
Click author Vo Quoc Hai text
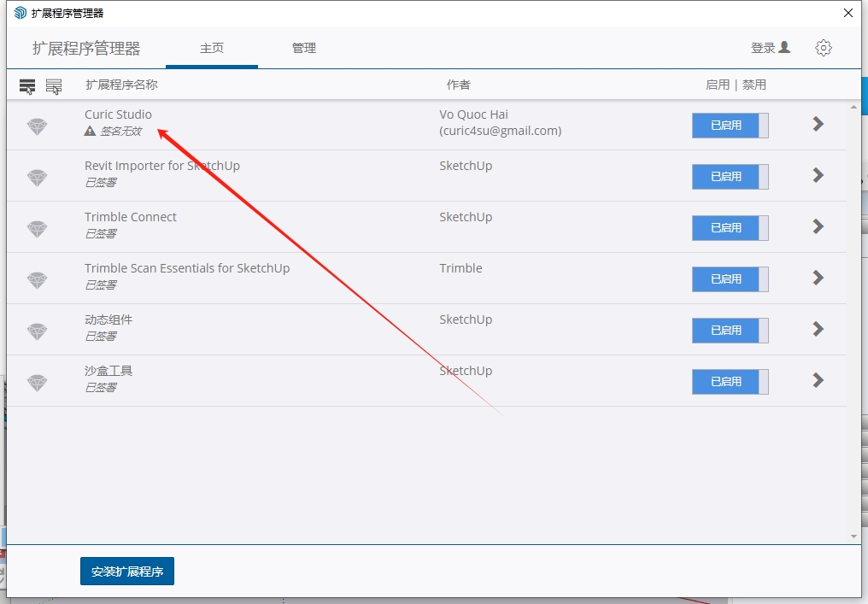tap(474, 114)
